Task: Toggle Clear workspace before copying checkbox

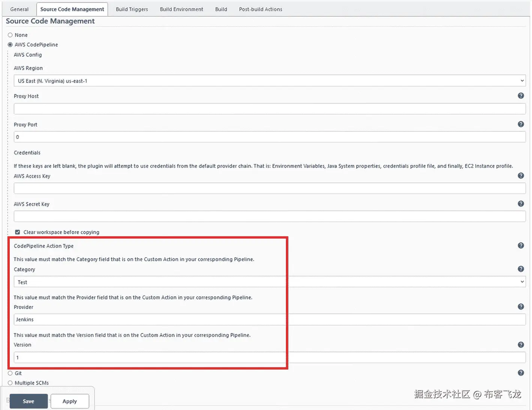Action: [17, 232]
